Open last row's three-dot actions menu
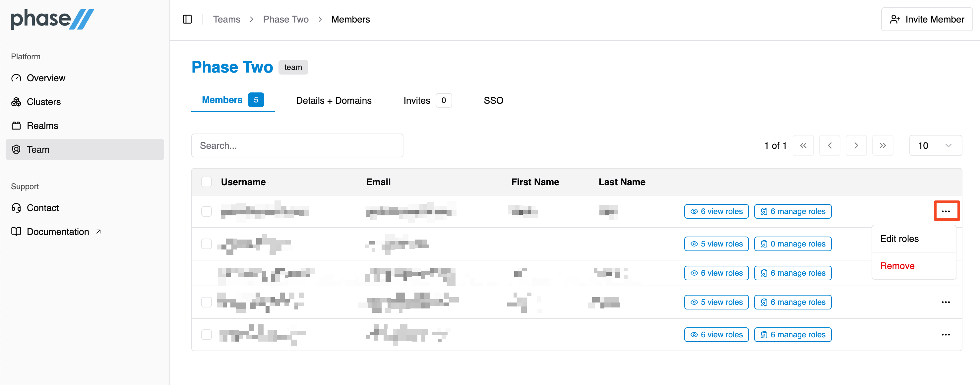The image size is (980, 385). tap(946, 335)
